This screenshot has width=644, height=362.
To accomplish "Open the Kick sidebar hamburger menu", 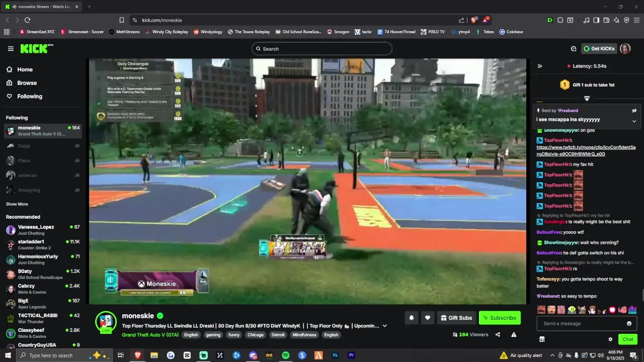I will click(x=11, y=49).
